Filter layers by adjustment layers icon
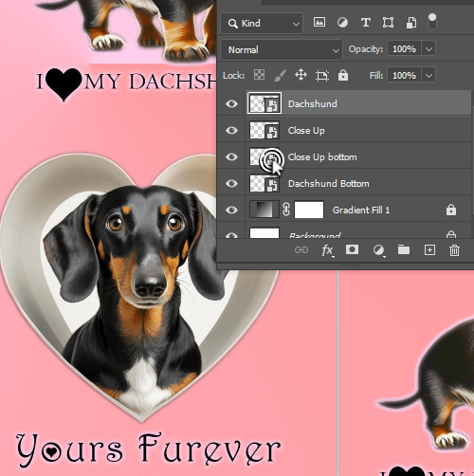The height and width of the screenshot is (476, 474). pos(342,23)
